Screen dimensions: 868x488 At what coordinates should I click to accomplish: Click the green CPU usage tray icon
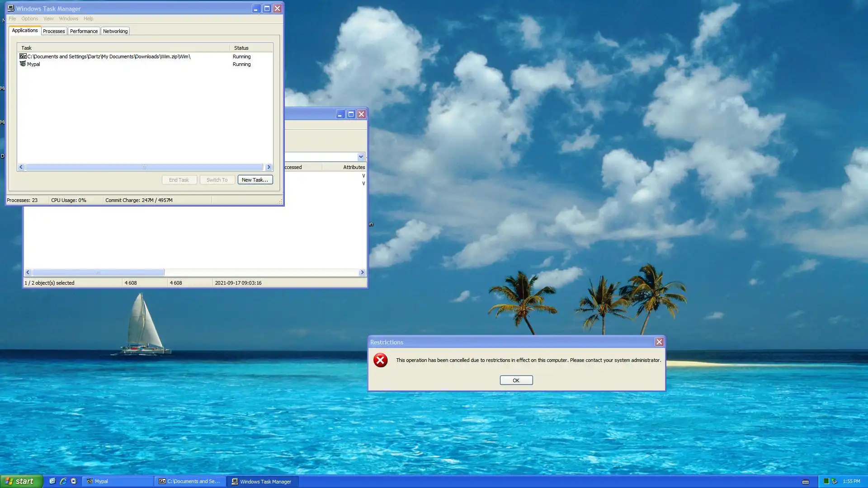826,481
